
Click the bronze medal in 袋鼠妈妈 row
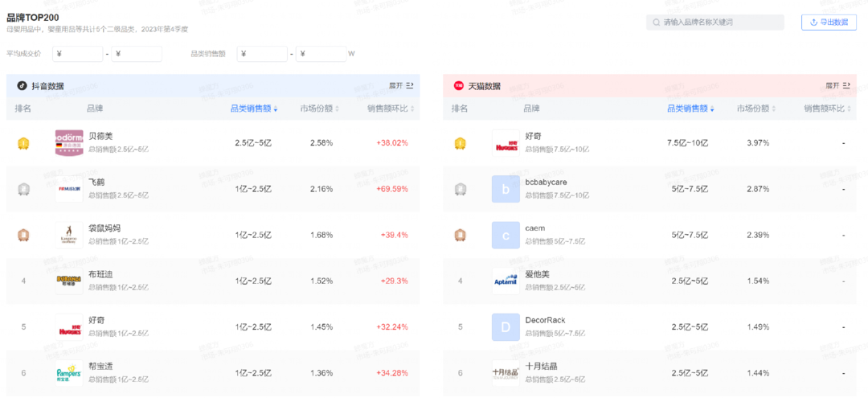click(x=23, y=236)
